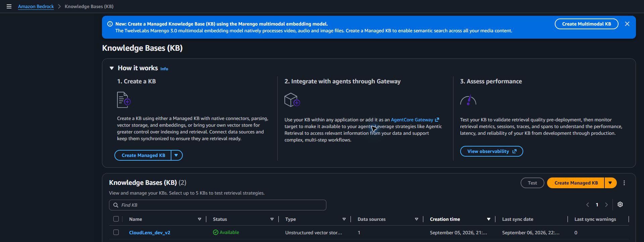Click page number 1 in pagination

pos(597,205)
